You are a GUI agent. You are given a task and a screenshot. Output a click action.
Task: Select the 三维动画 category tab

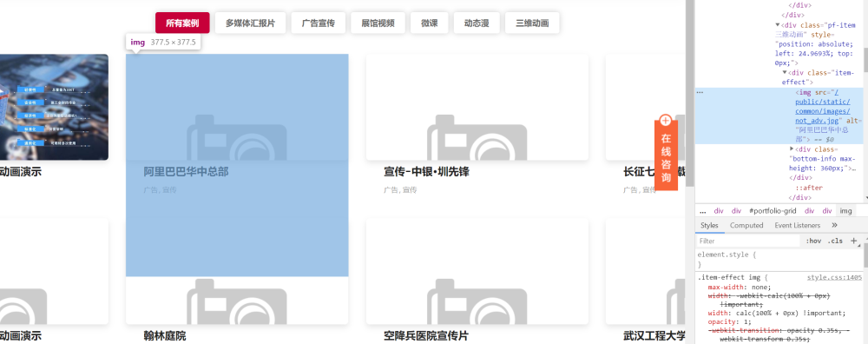pos(532,23)
